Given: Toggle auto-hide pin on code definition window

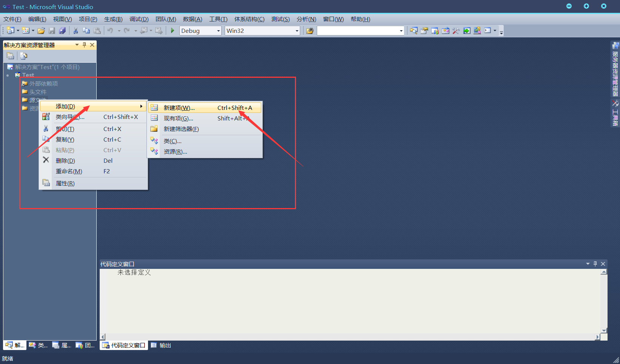Looking at the screenshot, I should tap(595, 264).
